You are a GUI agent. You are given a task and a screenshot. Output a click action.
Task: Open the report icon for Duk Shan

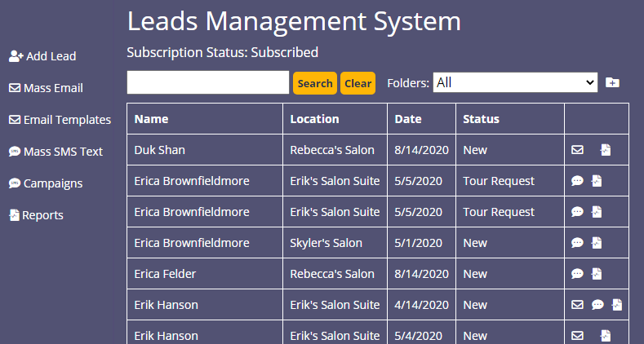(x=606, y=150)
